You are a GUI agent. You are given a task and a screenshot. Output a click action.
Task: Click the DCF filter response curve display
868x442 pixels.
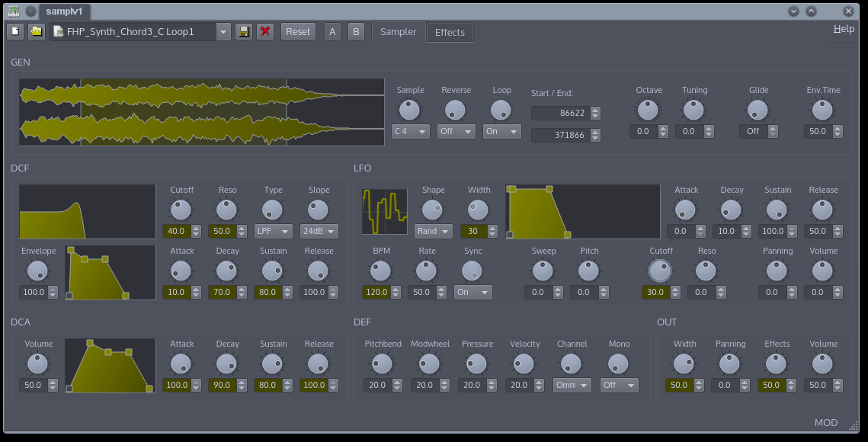pos(88,212)
